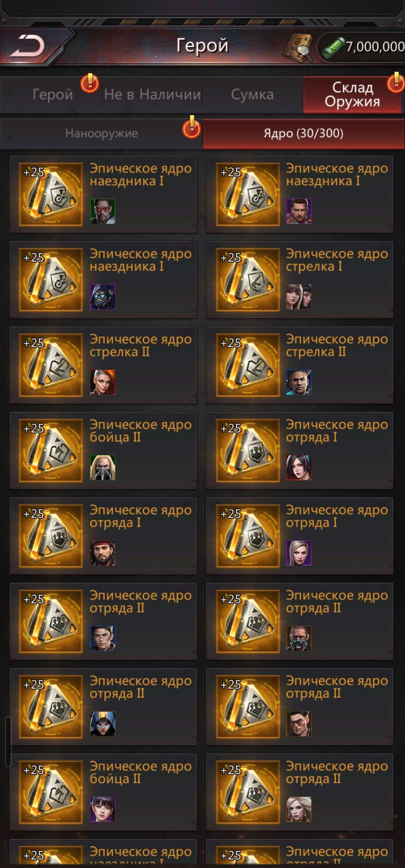Switch to the Сумка tab

click(x=252, y=94)
